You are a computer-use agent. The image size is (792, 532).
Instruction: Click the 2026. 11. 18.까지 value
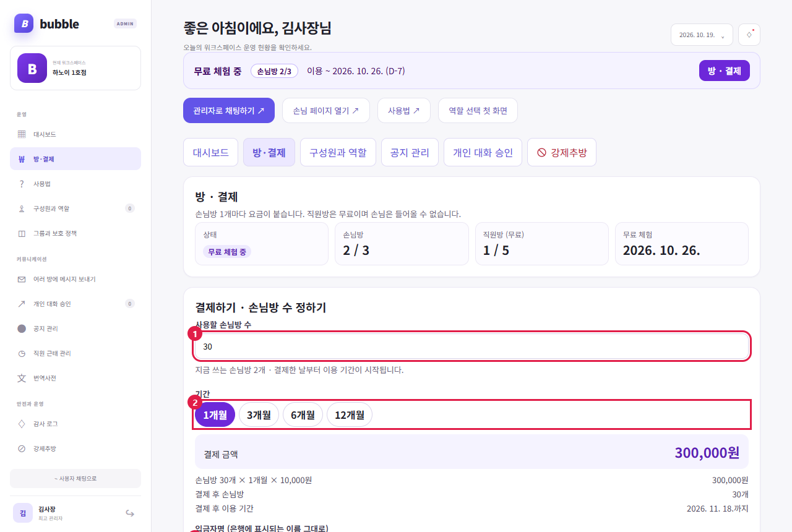(718, 508)
